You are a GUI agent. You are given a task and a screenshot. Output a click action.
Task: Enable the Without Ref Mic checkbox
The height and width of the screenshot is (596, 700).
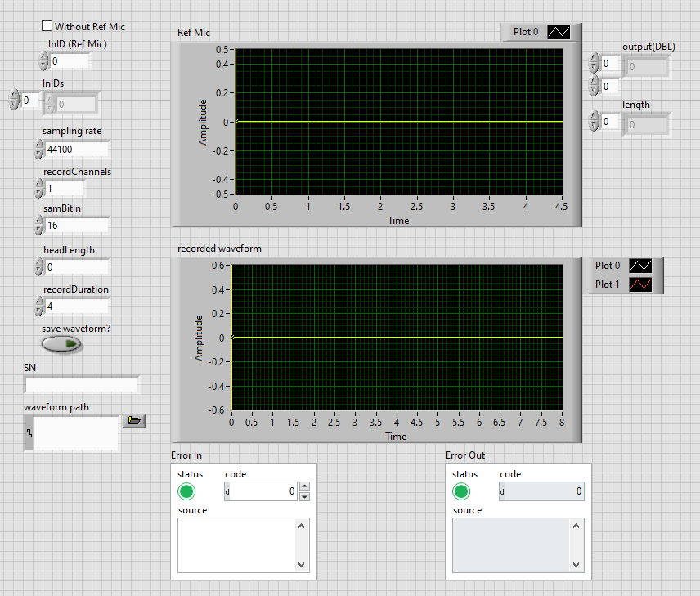click(x=47, y=27)
